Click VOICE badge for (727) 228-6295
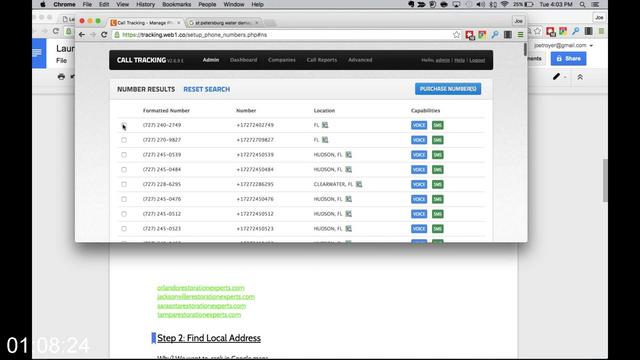640x360 pixels. [419, 184]
